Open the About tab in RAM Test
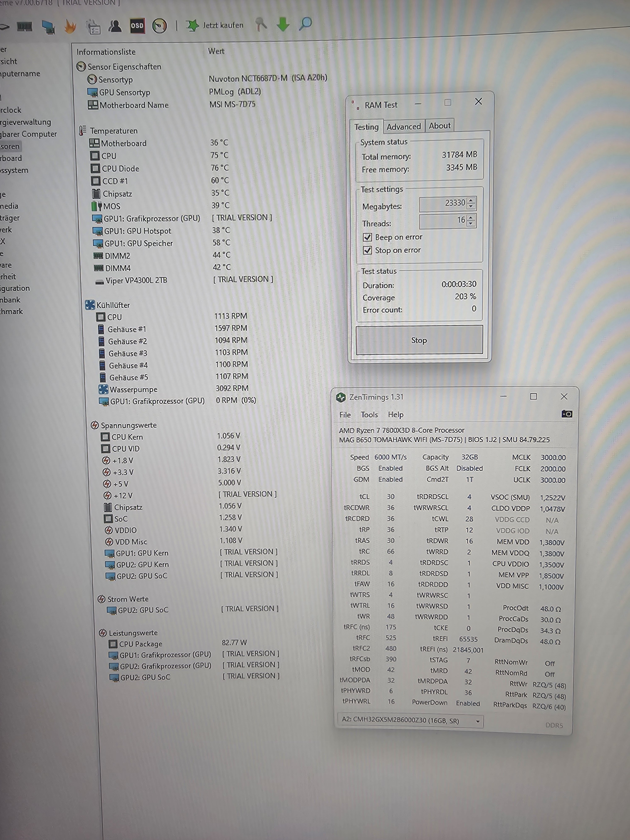 click(x=439, y=126)
